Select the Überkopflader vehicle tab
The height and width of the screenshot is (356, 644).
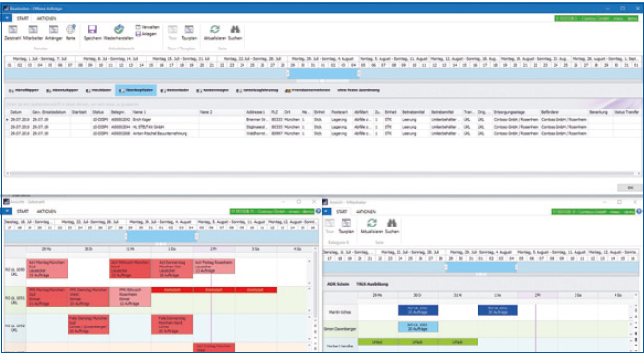click(135, 90)
